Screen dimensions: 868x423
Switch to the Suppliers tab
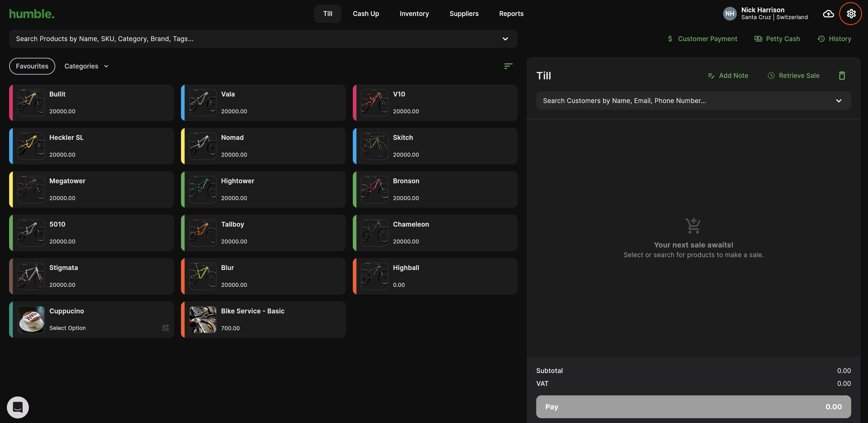[x=464, y=13]
